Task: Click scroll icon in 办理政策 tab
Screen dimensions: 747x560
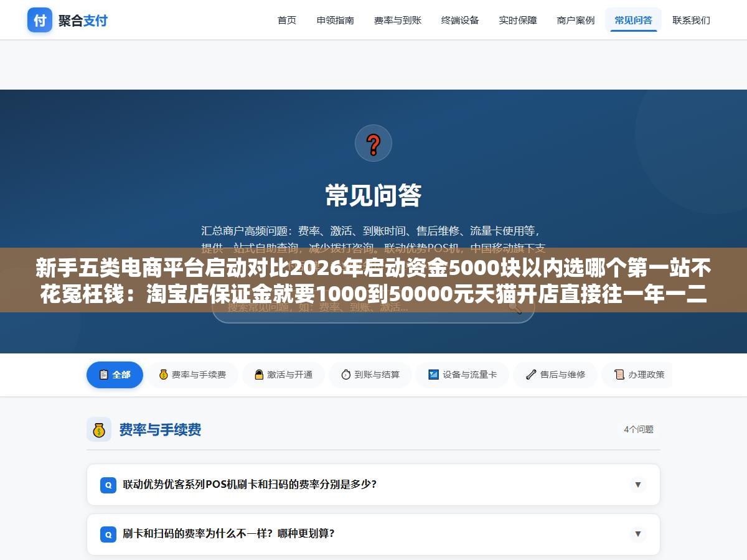Action: [619, 375]
